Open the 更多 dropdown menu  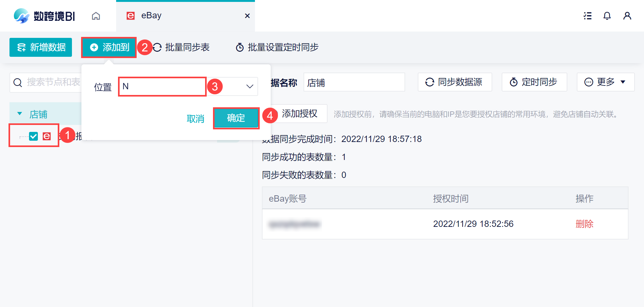pyautogui.click(x=606, y=82)
